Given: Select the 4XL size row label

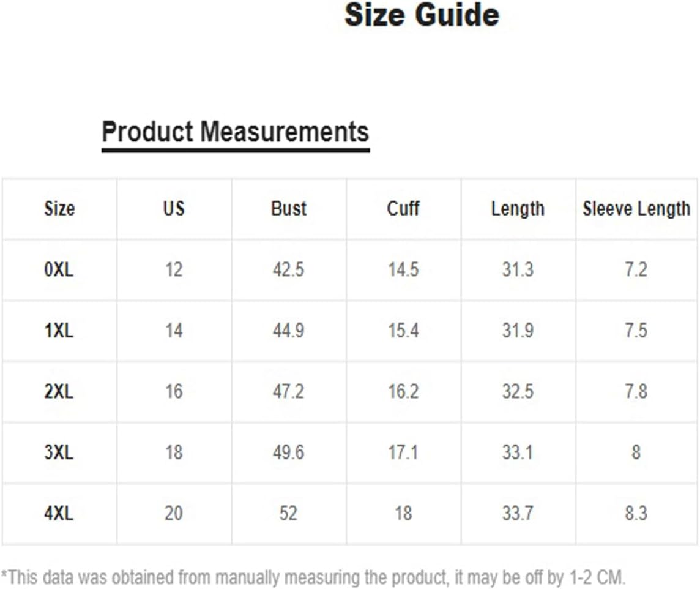Looking at the screenshot, I should [59, 512].
